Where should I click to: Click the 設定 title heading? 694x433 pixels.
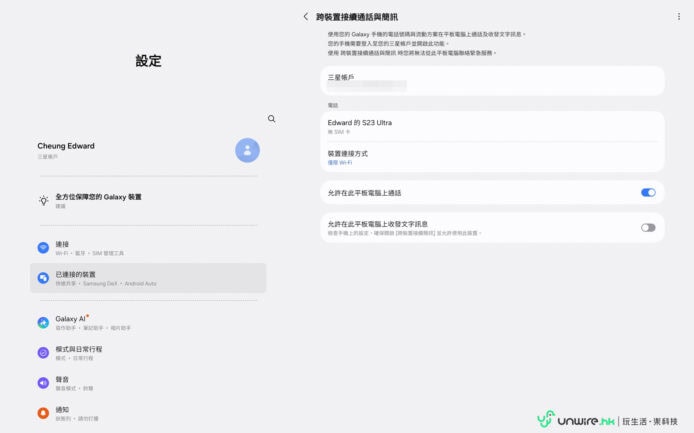148,61
